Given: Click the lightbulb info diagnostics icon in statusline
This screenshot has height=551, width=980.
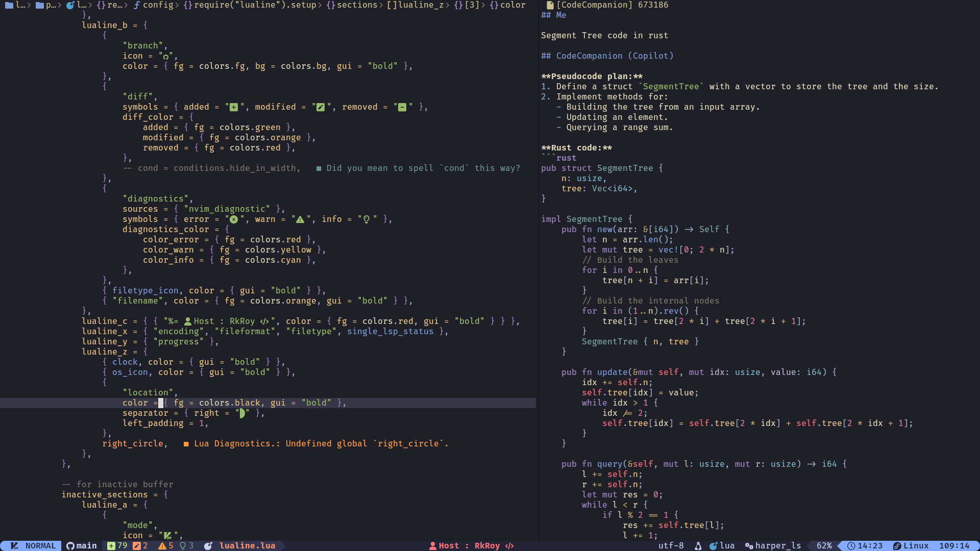Looking at the screenshot, I should coord(183,546).
